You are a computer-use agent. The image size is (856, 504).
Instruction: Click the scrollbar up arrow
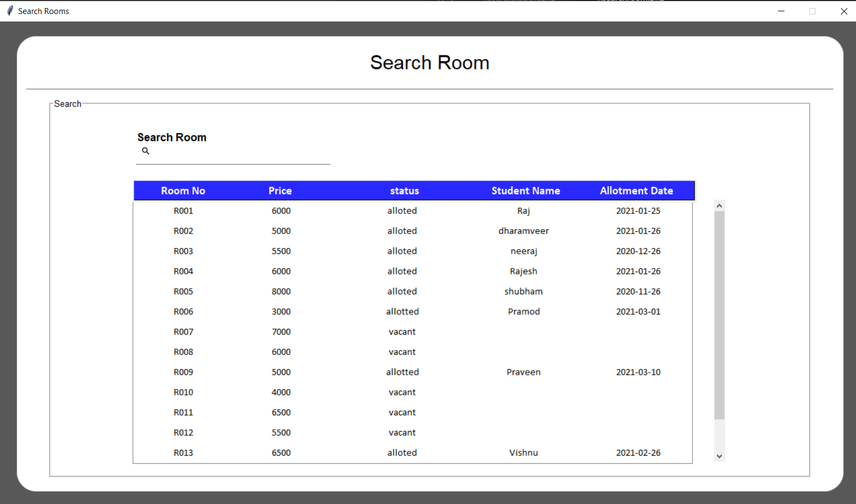(719, 205)
